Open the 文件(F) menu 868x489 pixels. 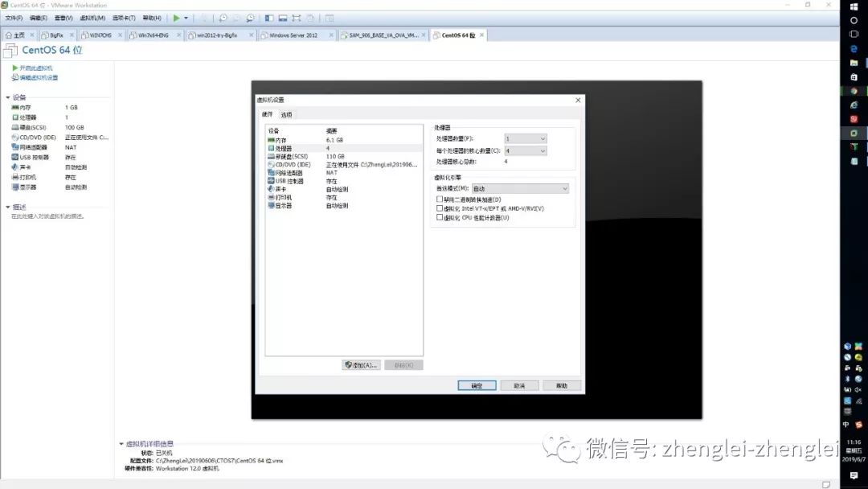coord(14,18)
